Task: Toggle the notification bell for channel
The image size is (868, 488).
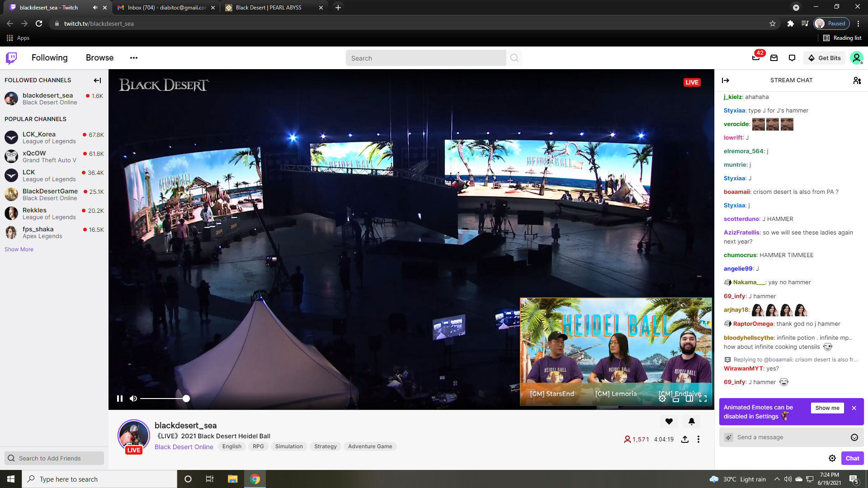Action: (x=692, y=422)
